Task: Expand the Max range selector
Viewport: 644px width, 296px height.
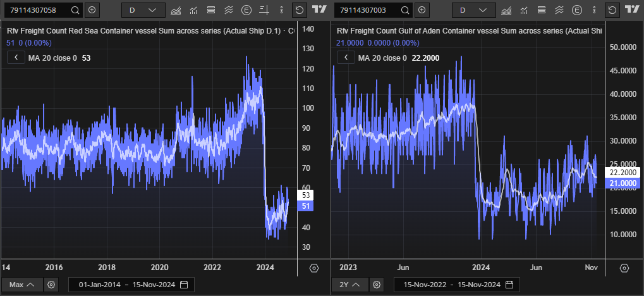Action: pos(23,285)
